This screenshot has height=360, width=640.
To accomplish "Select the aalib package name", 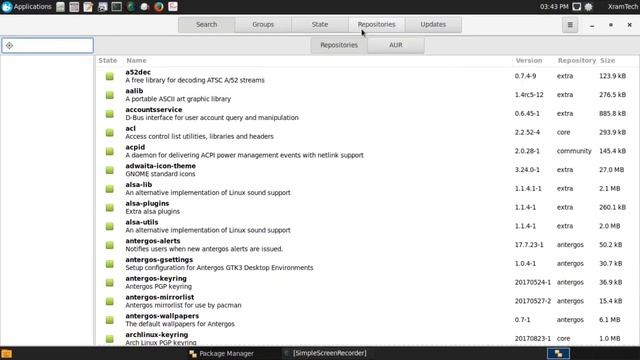I will 134,91.
